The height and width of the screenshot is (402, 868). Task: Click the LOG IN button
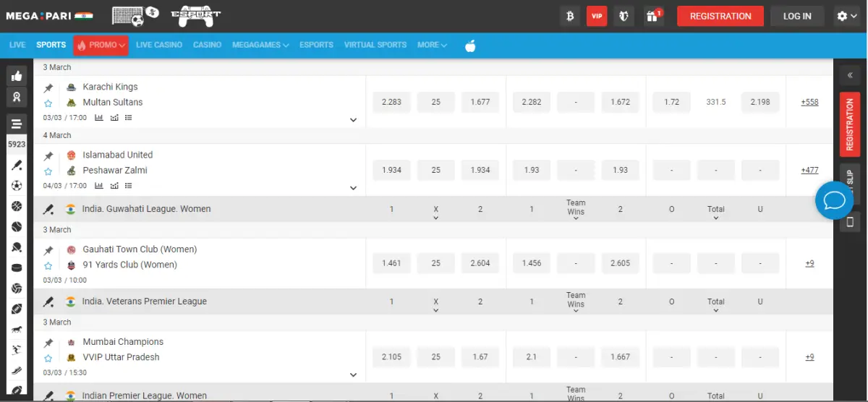[x=797, y=16]
